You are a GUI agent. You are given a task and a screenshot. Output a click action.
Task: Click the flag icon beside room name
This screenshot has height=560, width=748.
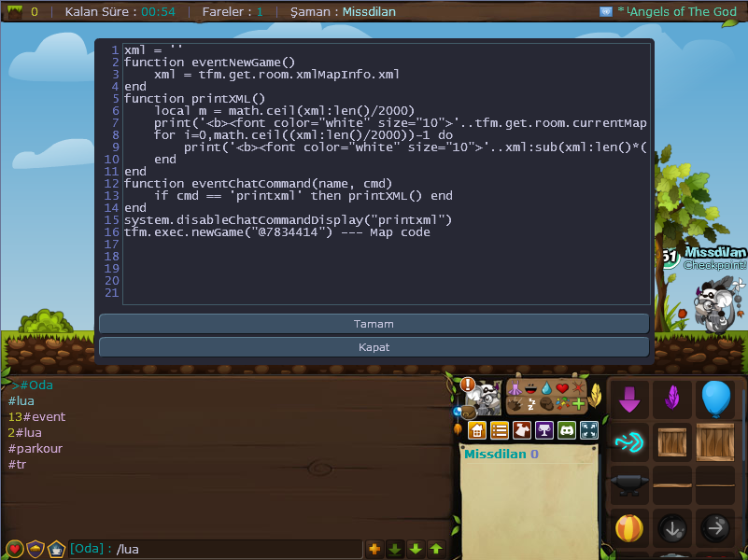[x=606, y=12]
